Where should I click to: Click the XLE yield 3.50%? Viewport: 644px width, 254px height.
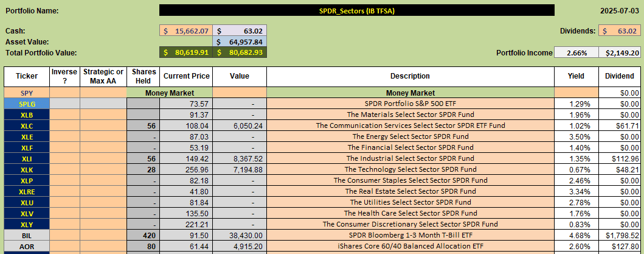[x=576, y=136]
